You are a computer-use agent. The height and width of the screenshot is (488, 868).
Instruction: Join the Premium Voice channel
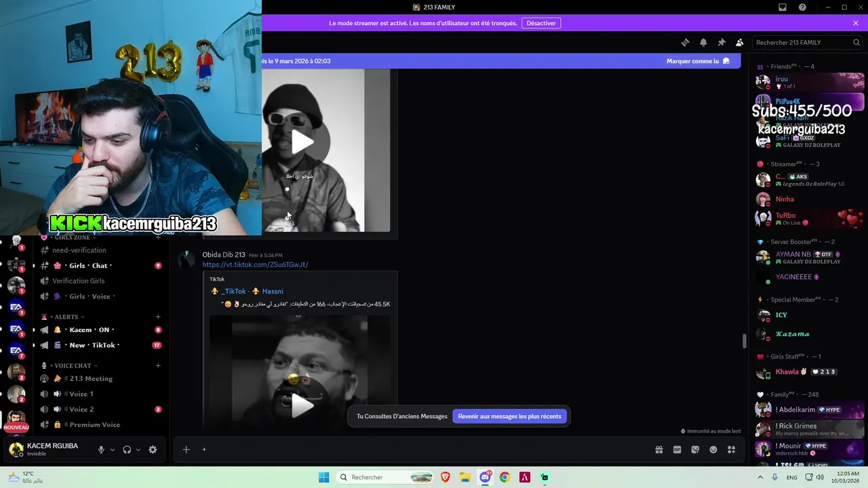click(100, 425)
